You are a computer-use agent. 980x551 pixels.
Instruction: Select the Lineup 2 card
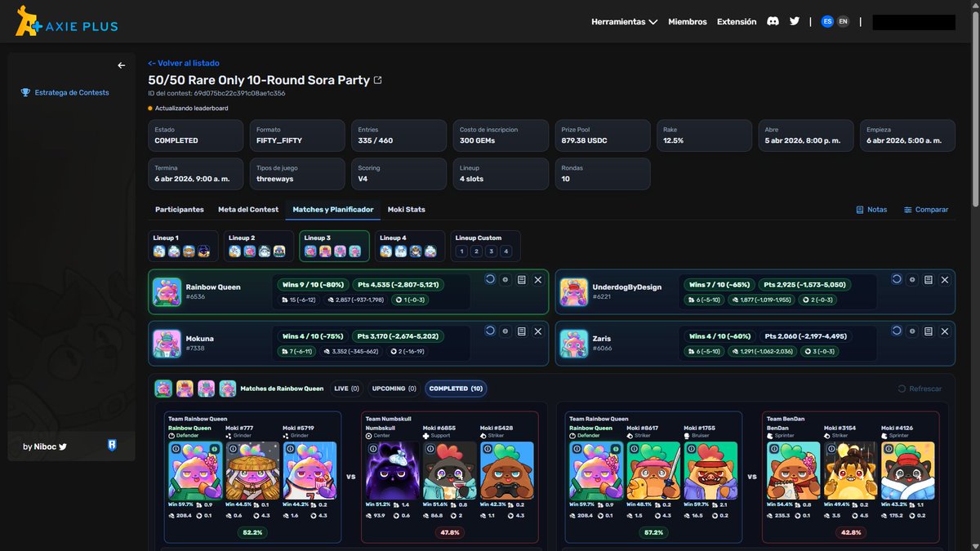[x=258, y=247]
